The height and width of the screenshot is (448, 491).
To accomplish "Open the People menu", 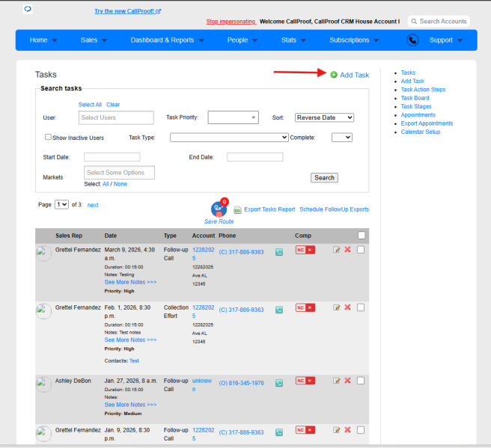I will click(242, 40).
